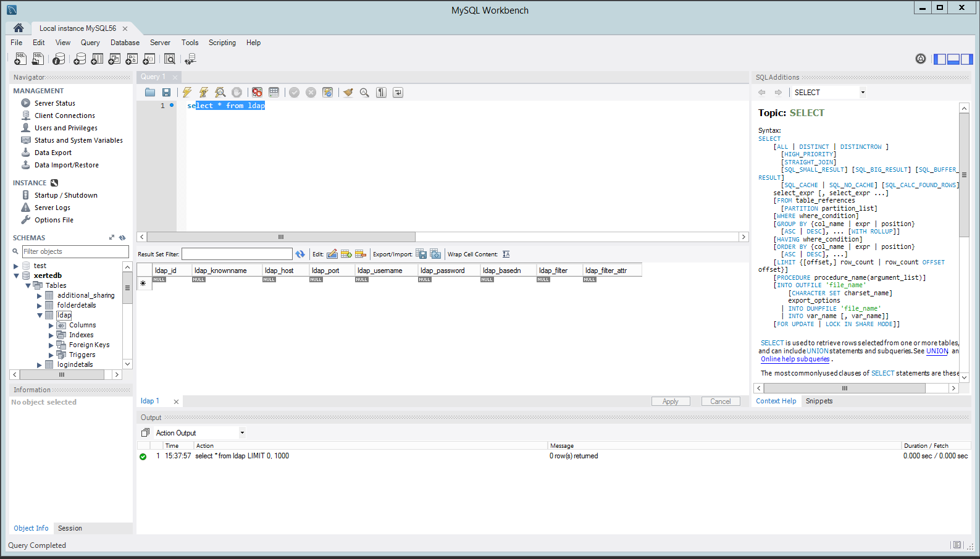Save the query script to file

coord(166,92)
